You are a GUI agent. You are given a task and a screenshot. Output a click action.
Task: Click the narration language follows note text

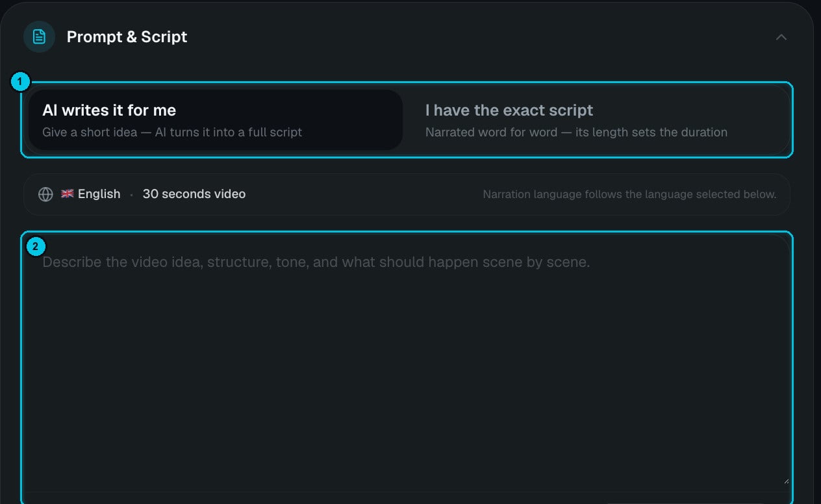point(629,194)
